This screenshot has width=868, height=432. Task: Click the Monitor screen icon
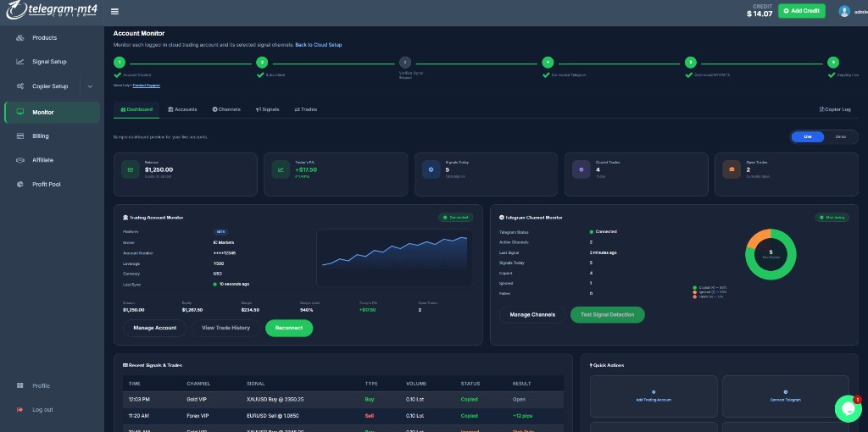[20, 113]
